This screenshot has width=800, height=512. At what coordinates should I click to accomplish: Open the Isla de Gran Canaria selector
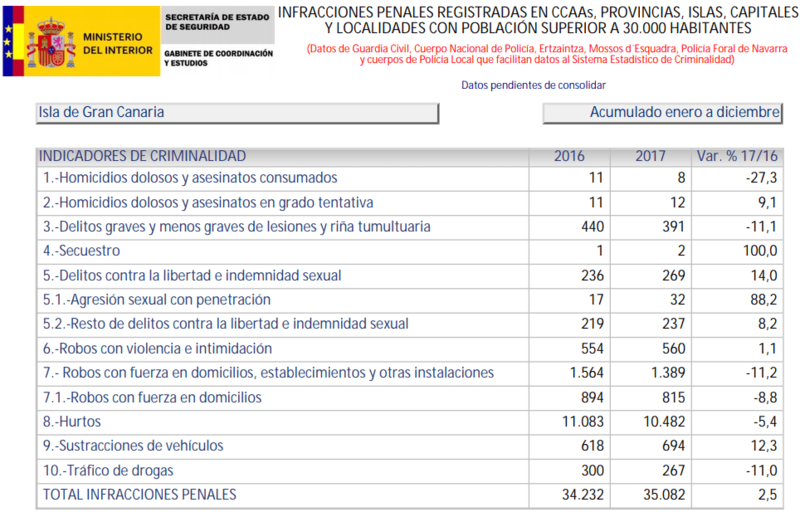tap(237, 113)
